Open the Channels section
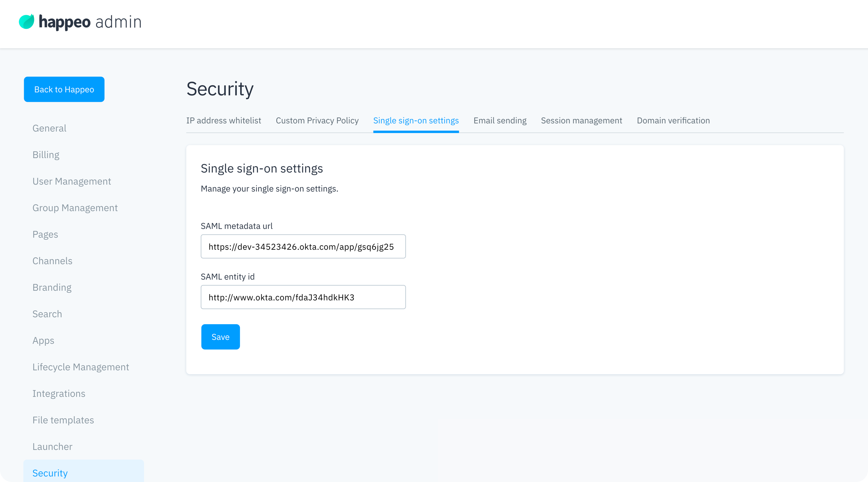Screen dimensions: 868x482 (x=52, y=261)
